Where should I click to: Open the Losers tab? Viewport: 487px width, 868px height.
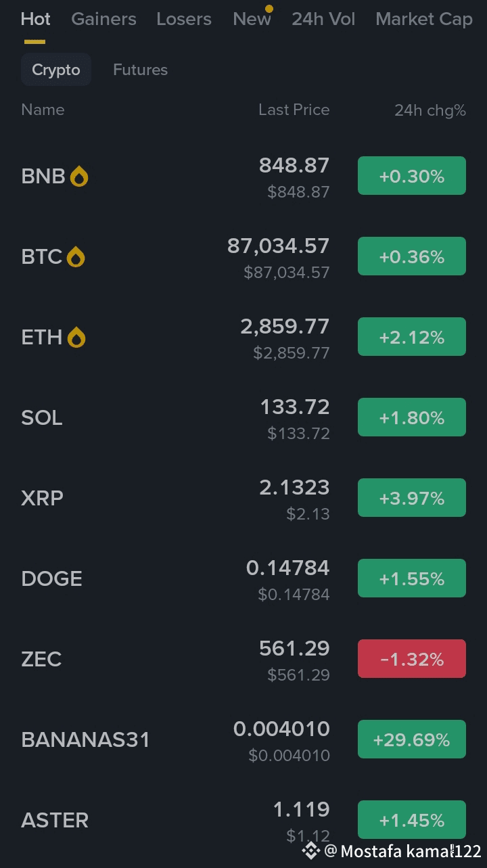point(184,19)
